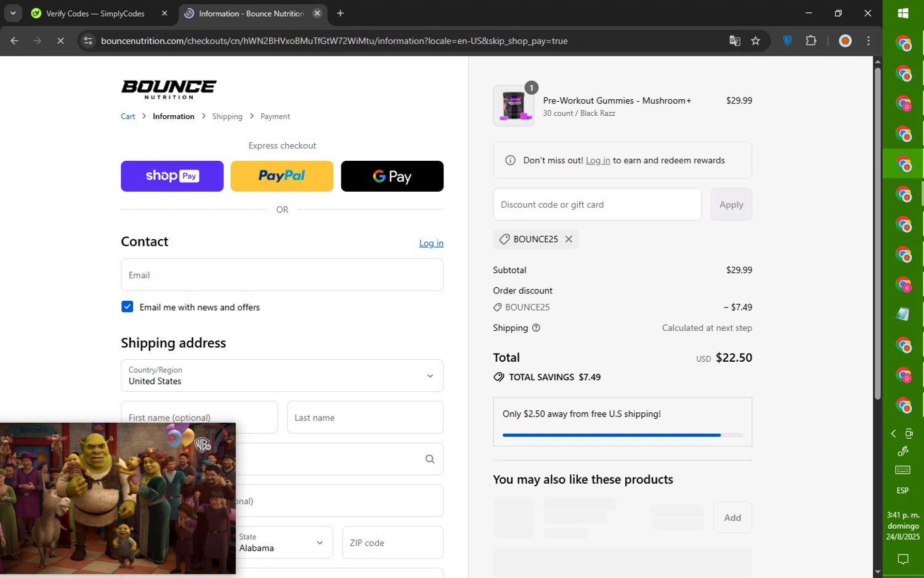Open the tab search dropdown arrow
924x578 pixels.
tap(13, 13)
